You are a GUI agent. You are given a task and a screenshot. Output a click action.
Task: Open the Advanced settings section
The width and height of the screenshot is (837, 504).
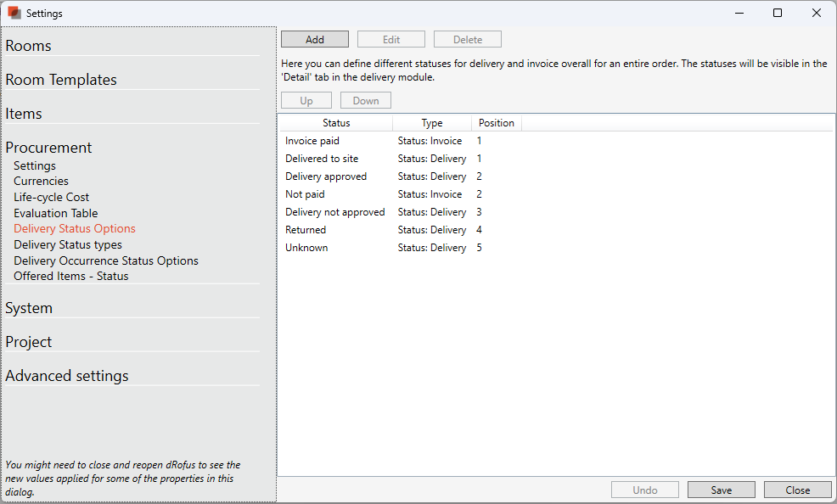67,376
